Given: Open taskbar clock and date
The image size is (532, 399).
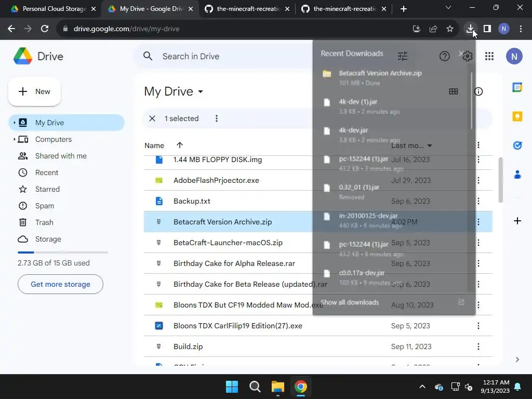Looking at the screenshot, I should coord(495,387).
